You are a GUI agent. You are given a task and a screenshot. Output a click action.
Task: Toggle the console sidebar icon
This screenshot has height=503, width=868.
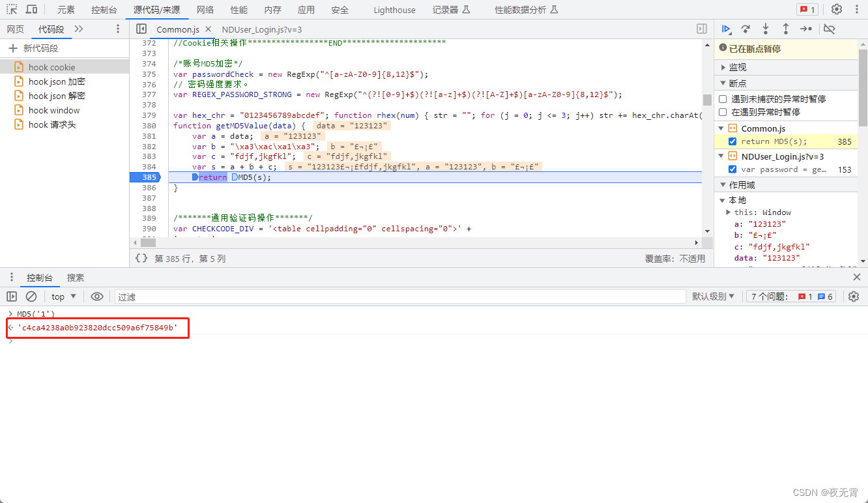click(12, 296)
